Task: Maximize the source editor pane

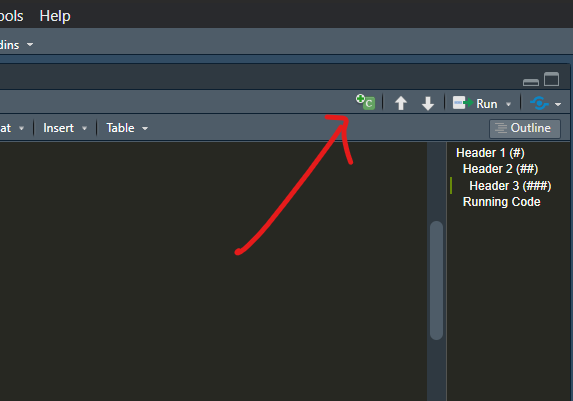Action: tap(551, 79)
